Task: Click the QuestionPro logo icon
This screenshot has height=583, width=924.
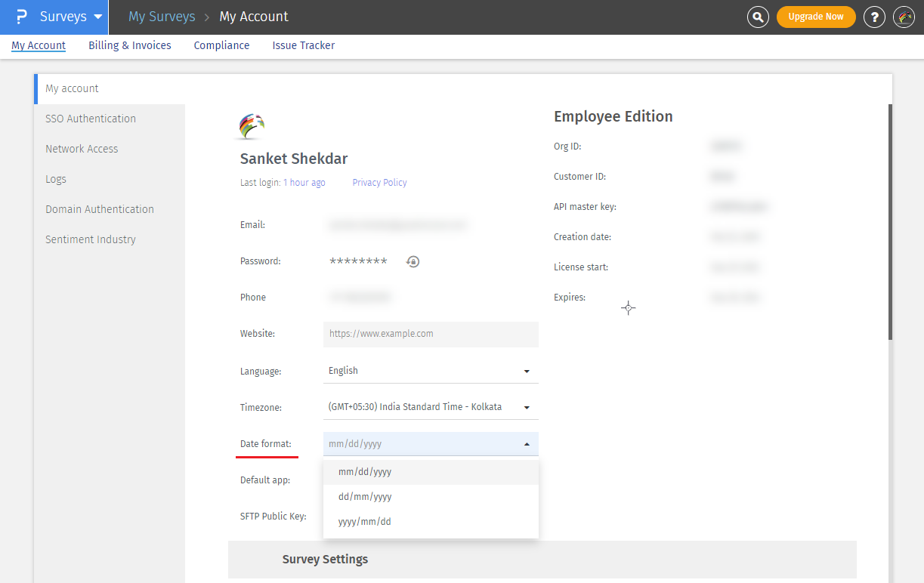Action: tap(21, 17)
